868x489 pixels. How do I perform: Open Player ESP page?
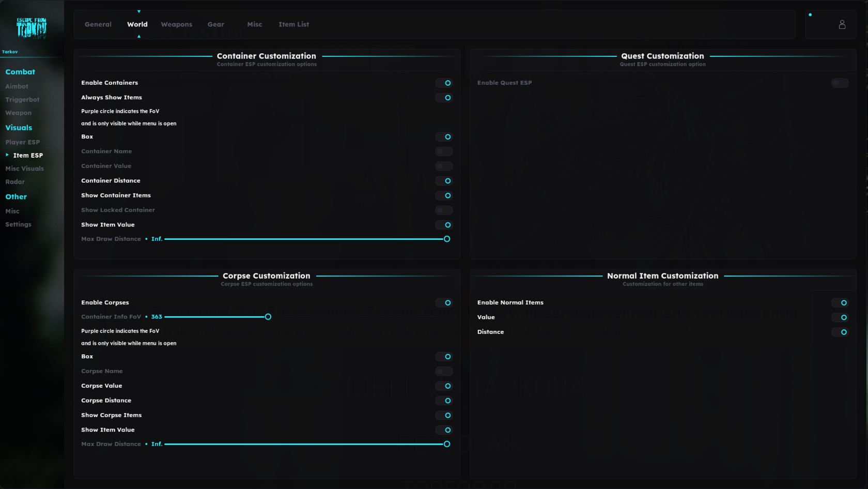(x=23, y=142)
